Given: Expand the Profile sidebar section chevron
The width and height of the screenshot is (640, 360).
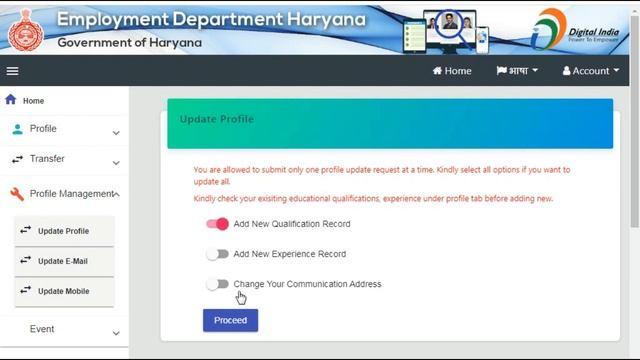Looking at the screenshot, I should point(116,133).
